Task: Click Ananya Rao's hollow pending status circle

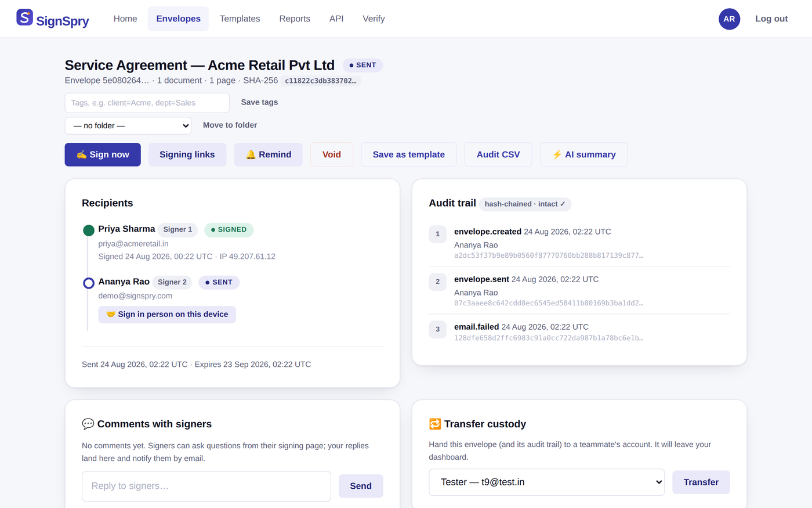Action: tap(89, 283)
